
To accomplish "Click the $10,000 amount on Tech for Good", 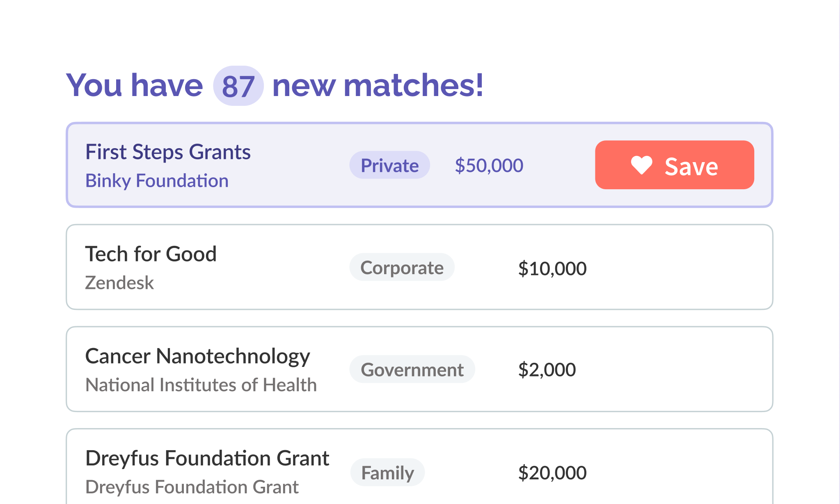I will 553,268.
